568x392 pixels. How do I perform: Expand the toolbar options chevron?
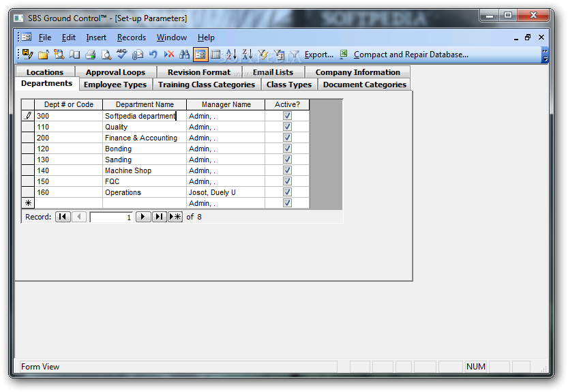pyautogui.click(x=545, y=55)
